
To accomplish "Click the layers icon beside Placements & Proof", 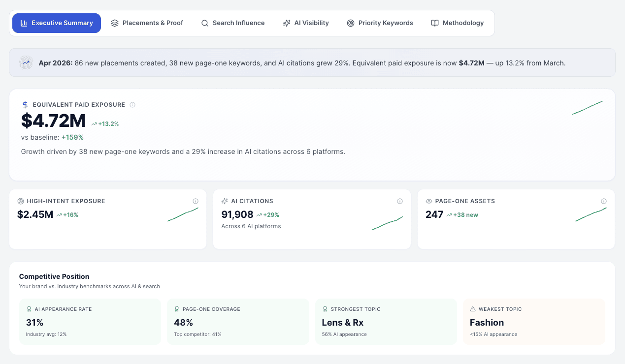I will point(115,23).
